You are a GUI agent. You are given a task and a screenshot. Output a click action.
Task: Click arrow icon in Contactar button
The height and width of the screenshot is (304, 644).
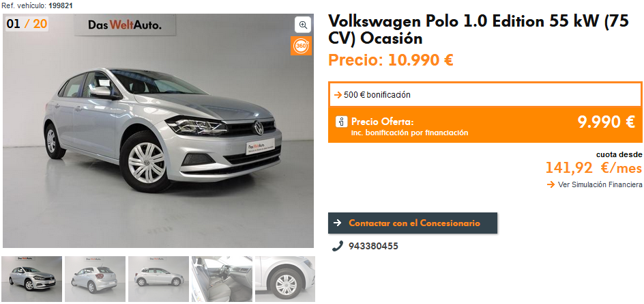click(338, 223)
